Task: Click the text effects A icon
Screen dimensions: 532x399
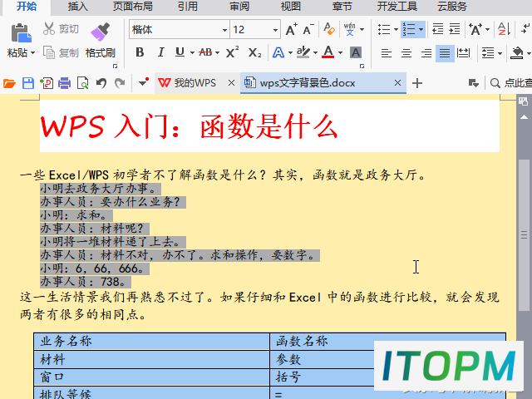Action: [x=278, y=52]
